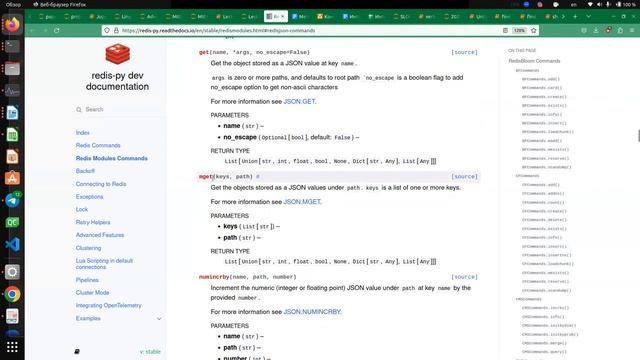Save to Pocket toolbar icon
This screenshot has width=640, height=360.
point(584,31)
